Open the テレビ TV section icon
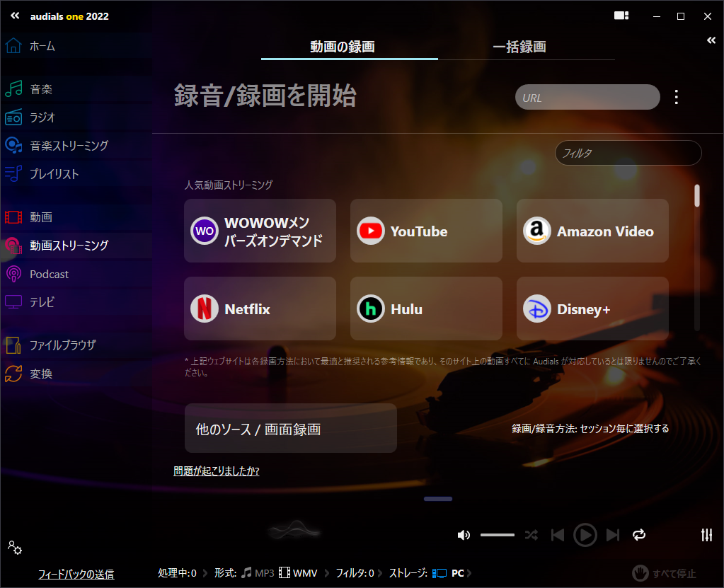The width and height of the screenshot is (724, 588). pyautogui.click(x=13, y=302)
